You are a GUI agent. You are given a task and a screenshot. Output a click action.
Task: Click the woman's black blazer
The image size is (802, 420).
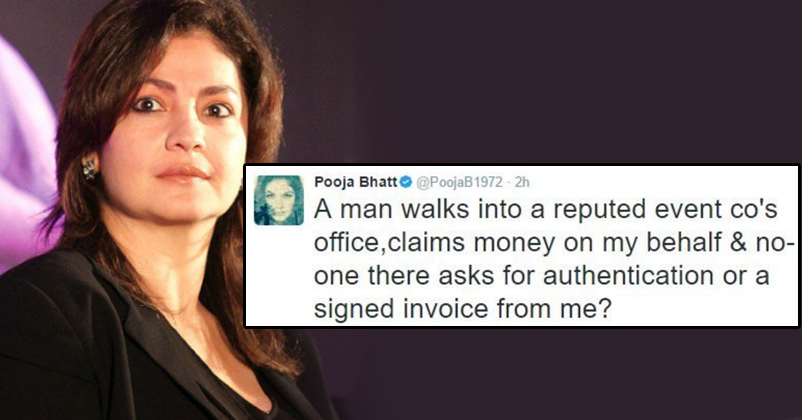(102, 348)
